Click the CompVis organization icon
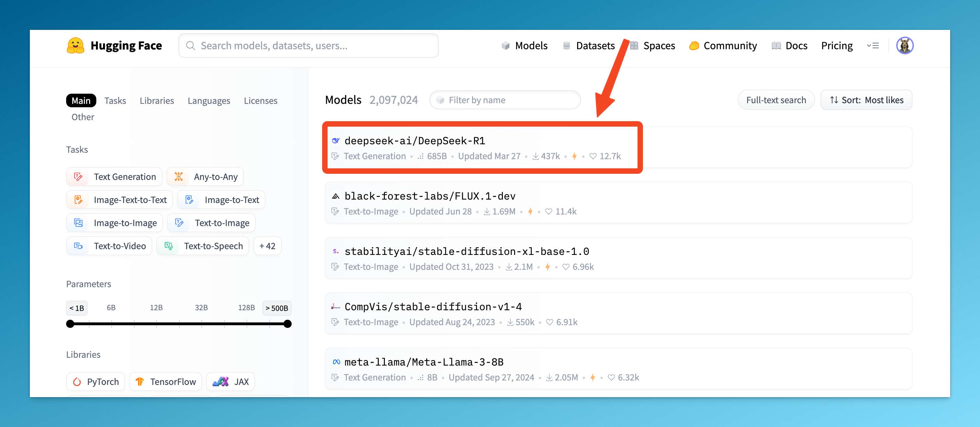Screen dimensions: 980x427 [336, 307]
